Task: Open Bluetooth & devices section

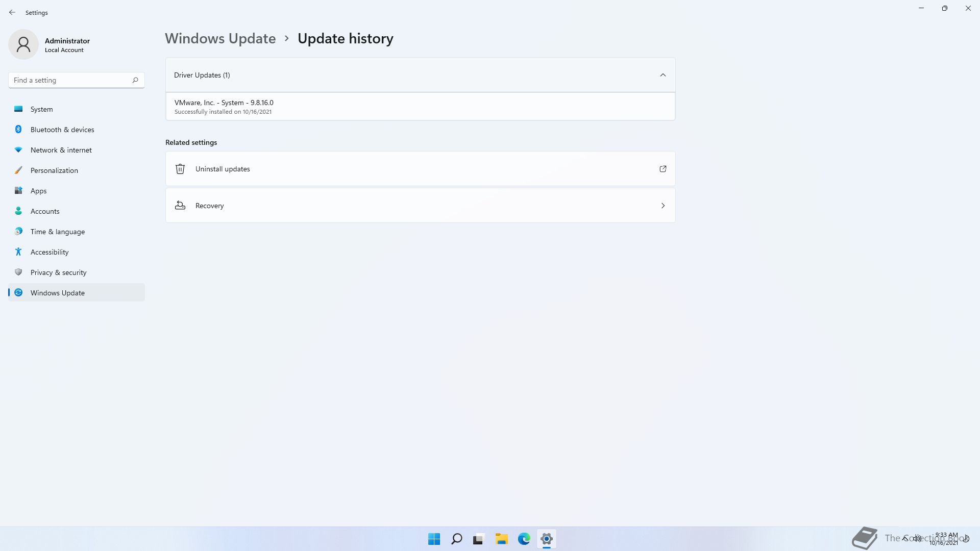Action: (x=77, y=130)
